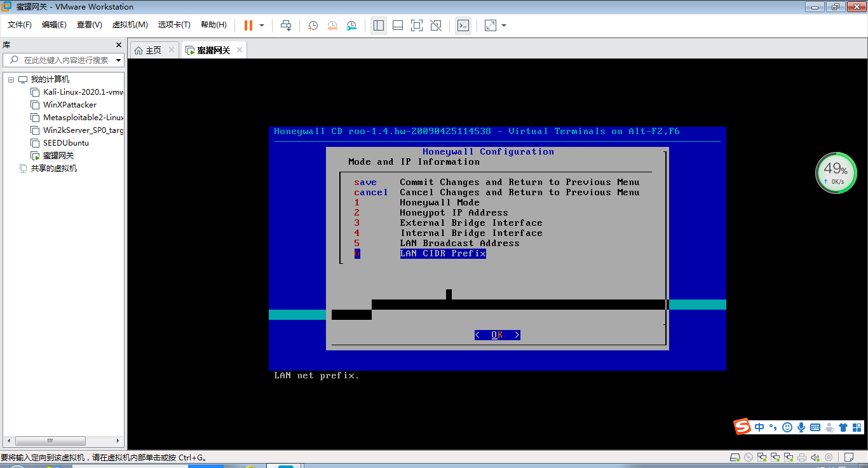Open the 虚拟机(M) menu
The image size is (868, 468).
(x=130, y=25)
